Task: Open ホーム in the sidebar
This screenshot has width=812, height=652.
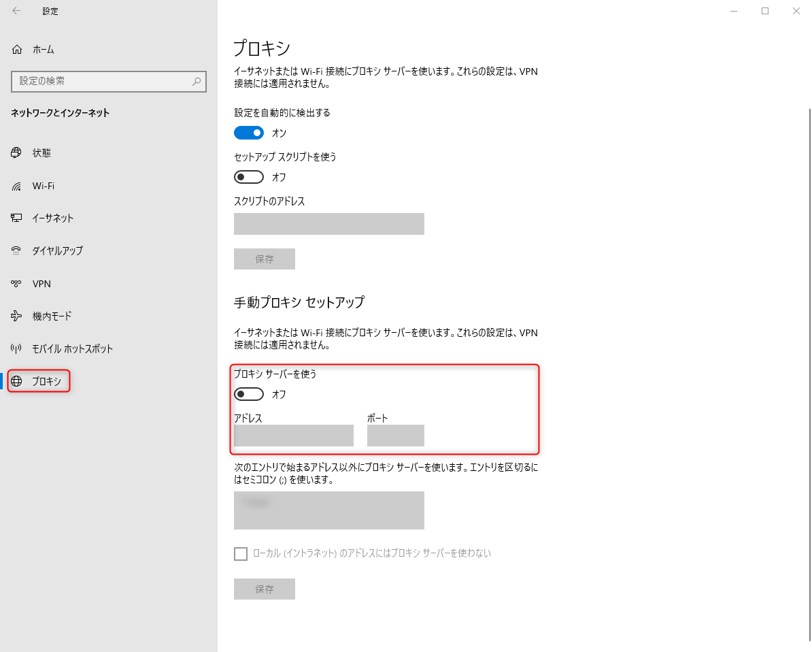Action: tap(44, 50)
